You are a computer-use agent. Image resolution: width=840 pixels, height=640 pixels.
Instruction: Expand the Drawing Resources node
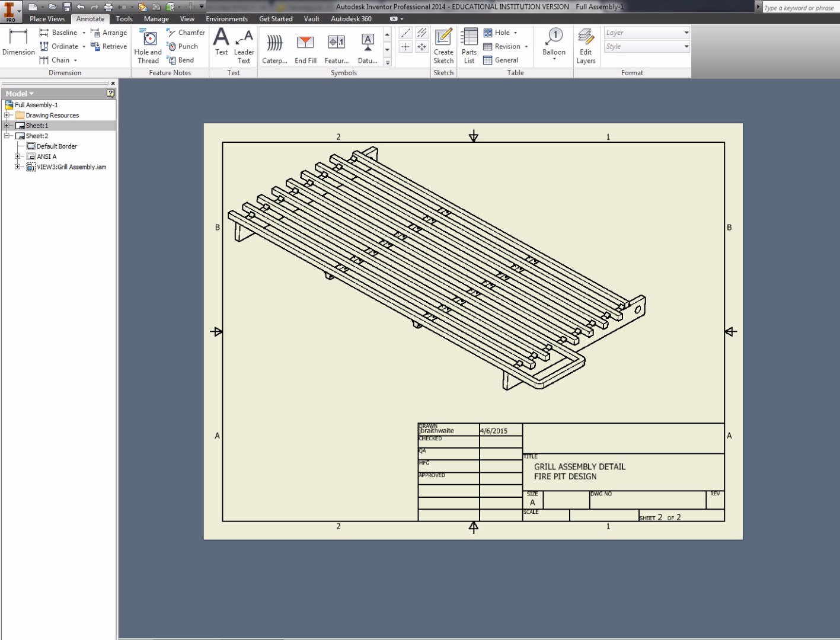coord(7,115)
